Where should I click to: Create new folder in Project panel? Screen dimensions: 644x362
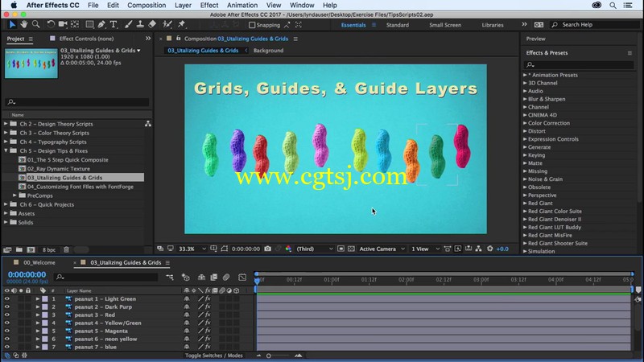(19, 249)
